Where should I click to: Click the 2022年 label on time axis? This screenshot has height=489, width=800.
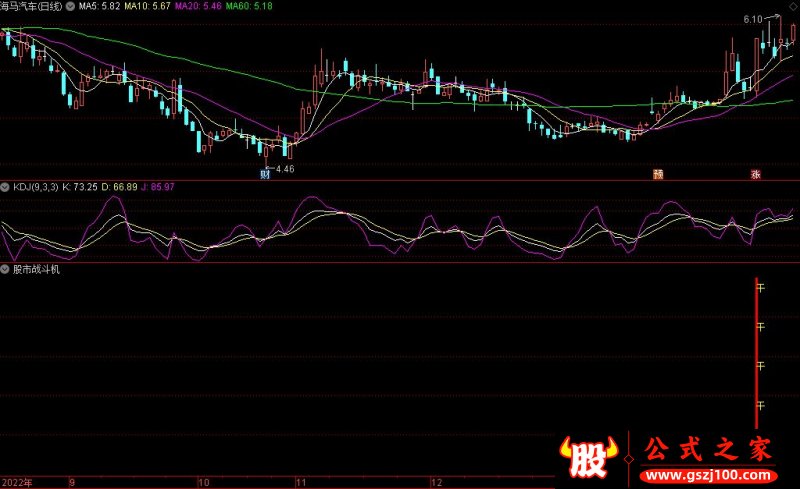pyautogui.click(x=17, y=482)
